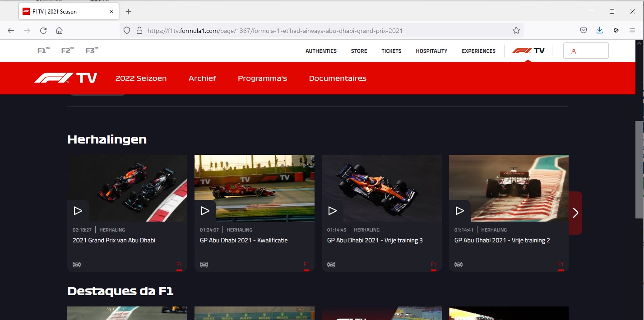644x320 pixels.
Task: Click title 'GP Abu Dhabi 2021 - Vrije training 2'
Action: click(502, 241)
